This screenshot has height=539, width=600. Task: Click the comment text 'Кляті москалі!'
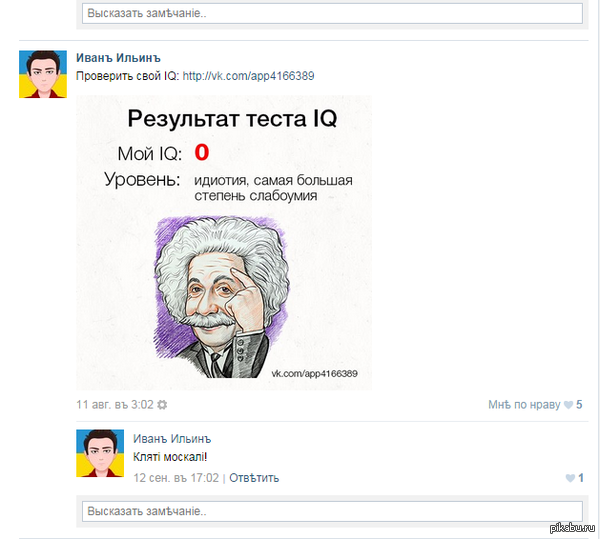tap(170, 457)
